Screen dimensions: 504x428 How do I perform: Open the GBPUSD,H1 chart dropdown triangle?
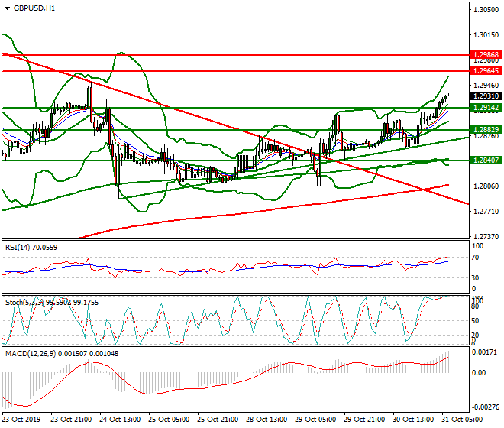click(x=8, y=8)
